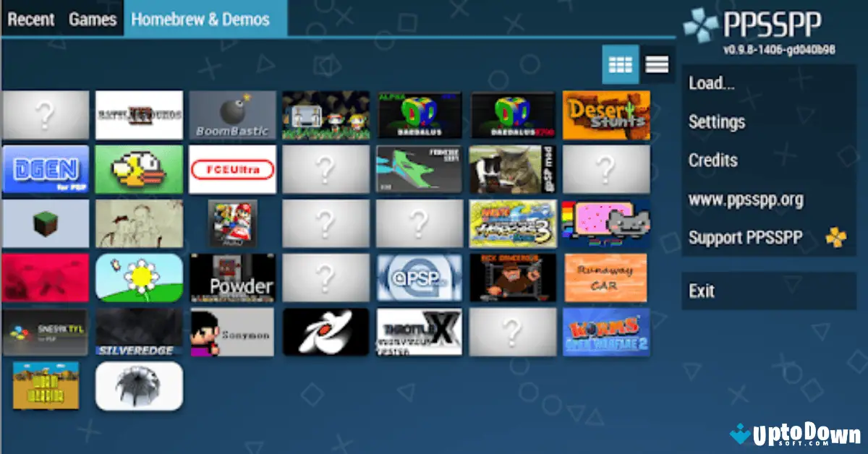Open the Recent tab
868x454 pixels.
(x=31, y=19)
